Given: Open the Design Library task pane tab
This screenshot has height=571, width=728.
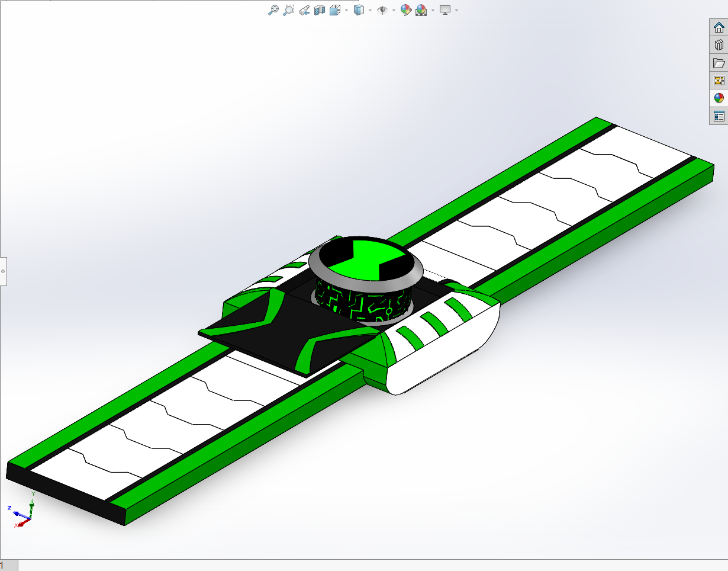Looking at the screenshot, I should [x=719, y=45].
